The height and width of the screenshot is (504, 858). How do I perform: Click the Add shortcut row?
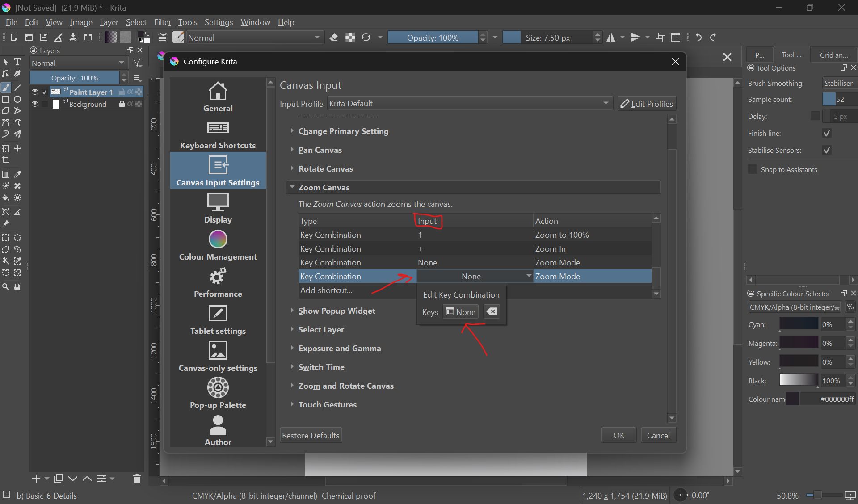pyautogui.click(x=326, y=290)
